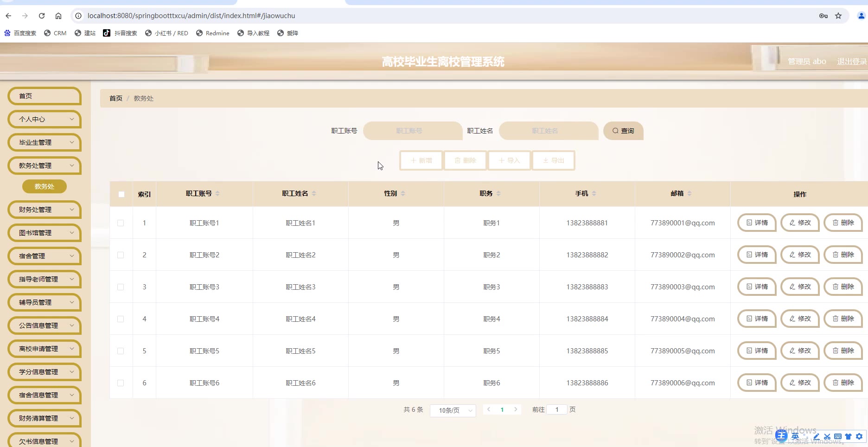Click the sort arrows on 职工账号 column
868x447 pixels.
pos(217,193)
